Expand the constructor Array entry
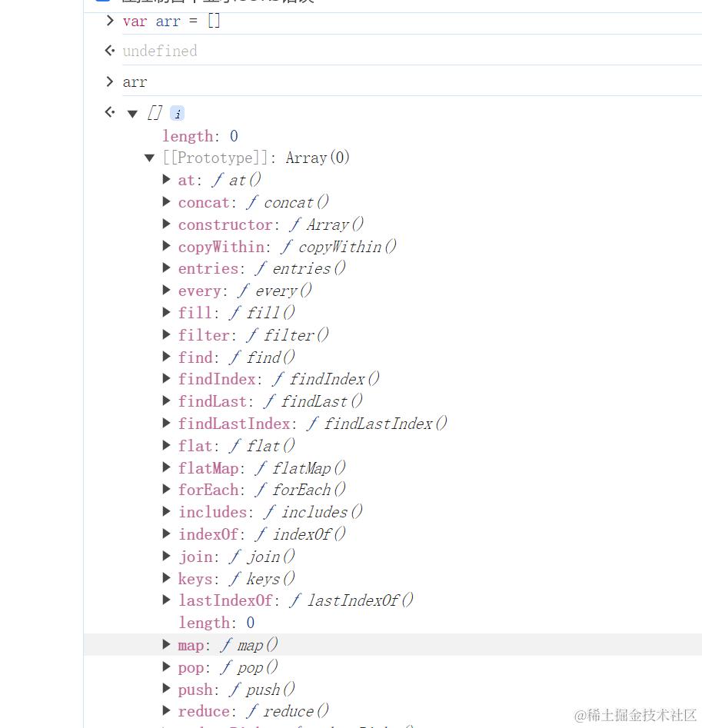 (x=166, y=224)
